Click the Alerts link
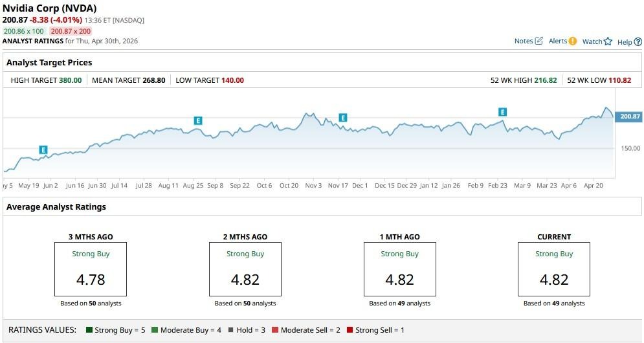The width and height of the screenshot is (644, 343). [558, 41]
